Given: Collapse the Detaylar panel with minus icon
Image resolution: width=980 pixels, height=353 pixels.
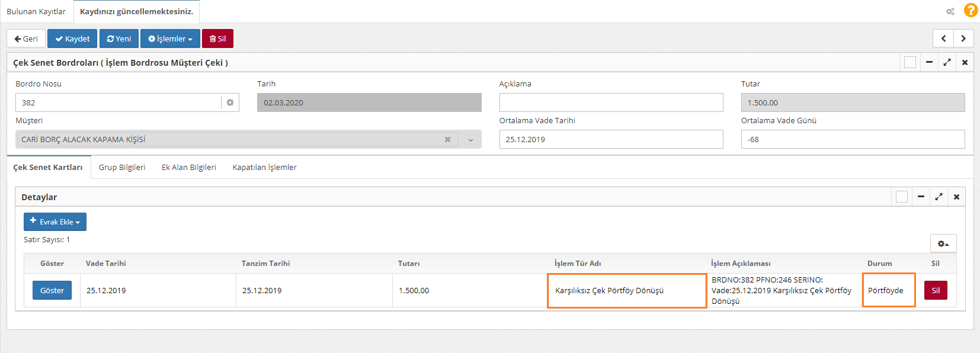Looking at the screenshot, I should pyautogui.click(x=921, y=197).
